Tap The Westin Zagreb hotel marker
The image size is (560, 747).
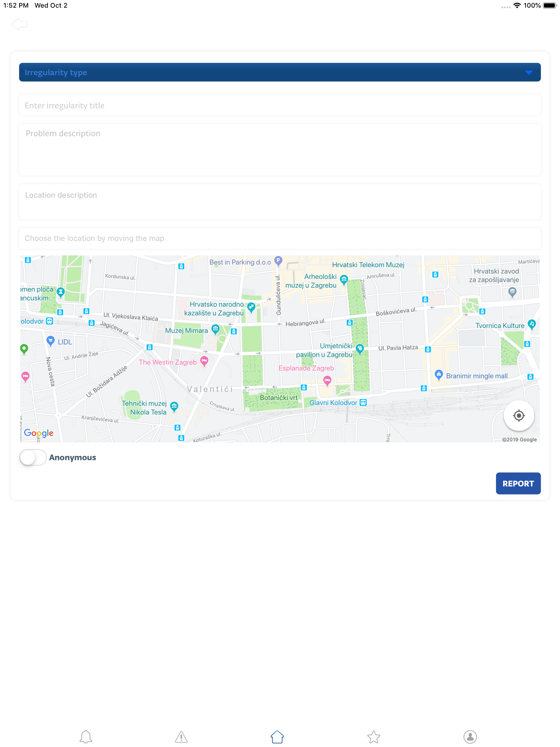pyautogui.click(x=204, y=361)
